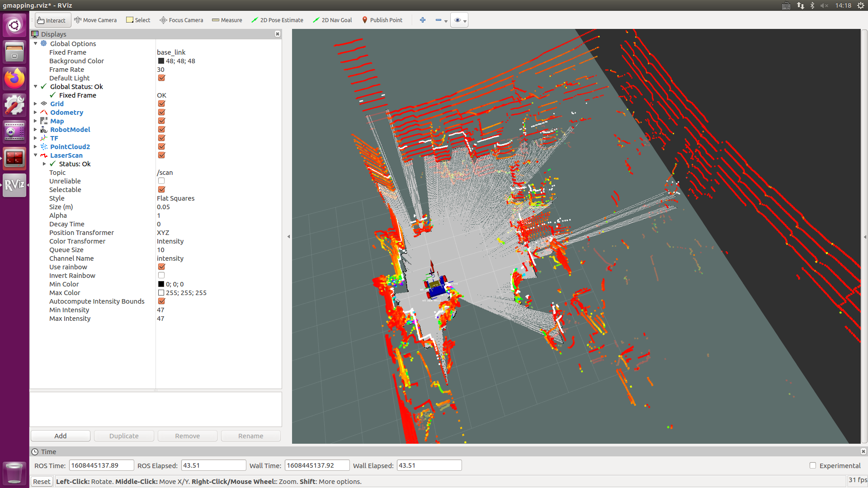Screen dimensions: 868x488
Task: Click the Select tool in toolbar
Action: tap(138, 20)
